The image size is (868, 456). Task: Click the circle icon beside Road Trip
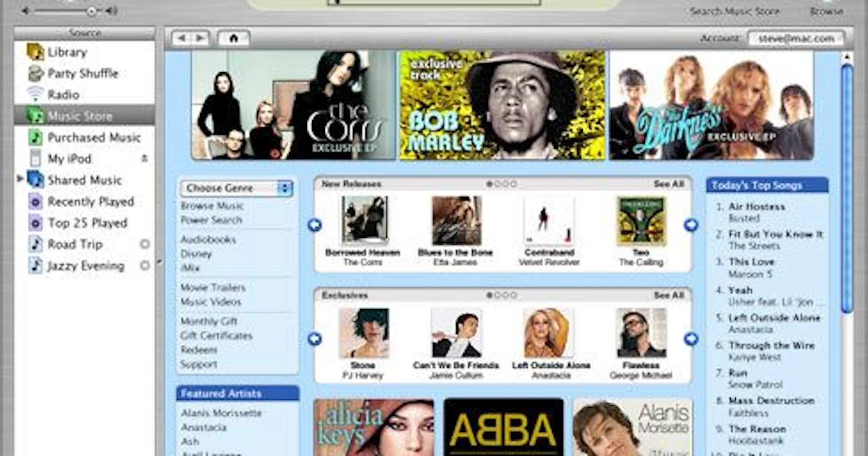[x=145, y=244]
